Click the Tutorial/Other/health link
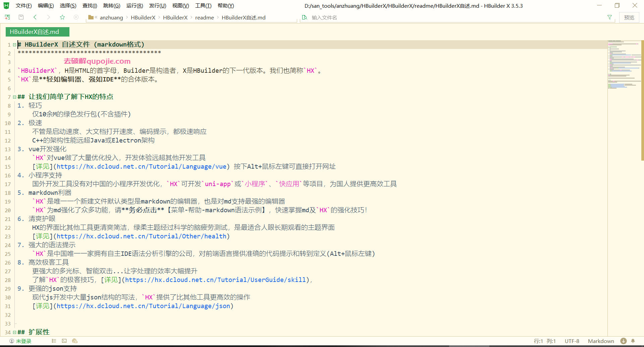 [141, 236]
